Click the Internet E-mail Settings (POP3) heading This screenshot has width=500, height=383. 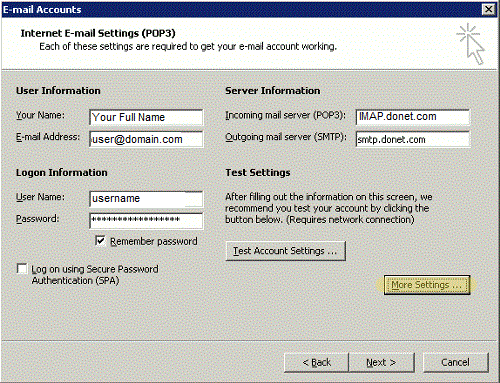98,33
